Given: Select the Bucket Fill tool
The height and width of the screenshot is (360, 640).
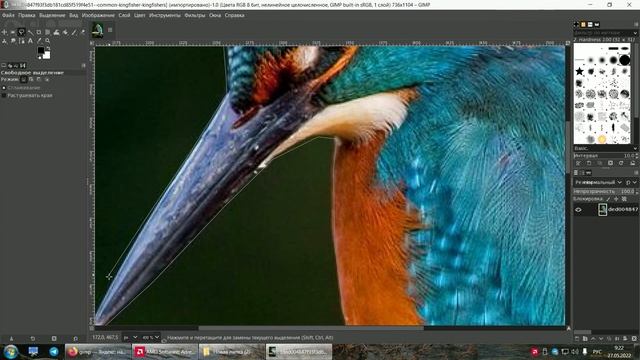Looking at the screenshot, I should coord(65,32).
